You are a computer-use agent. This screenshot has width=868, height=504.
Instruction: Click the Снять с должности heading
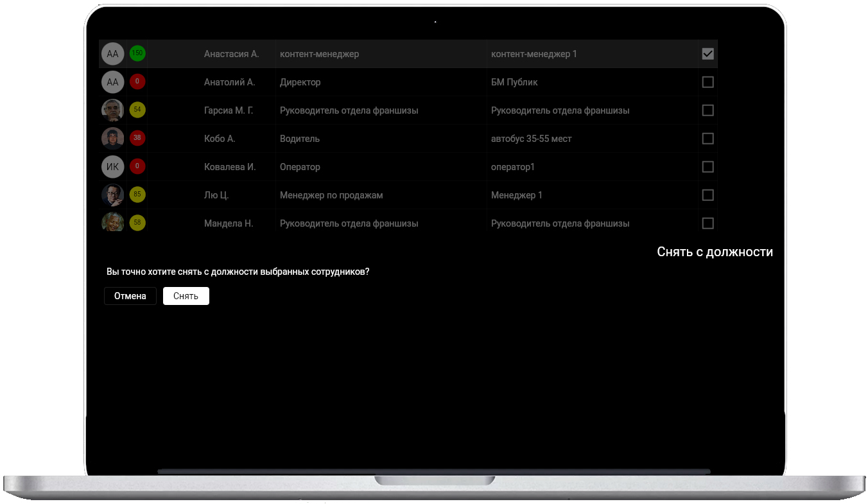click(x=715, y=252)
